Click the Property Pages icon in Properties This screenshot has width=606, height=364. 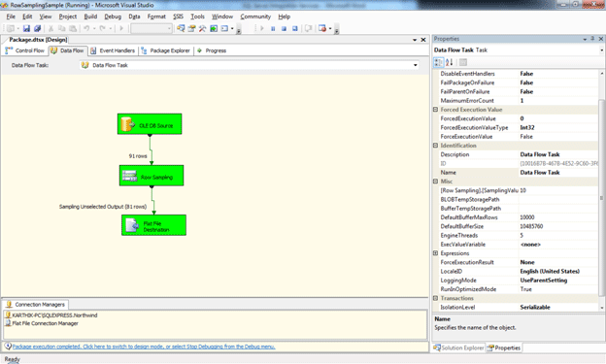(463, 62)
